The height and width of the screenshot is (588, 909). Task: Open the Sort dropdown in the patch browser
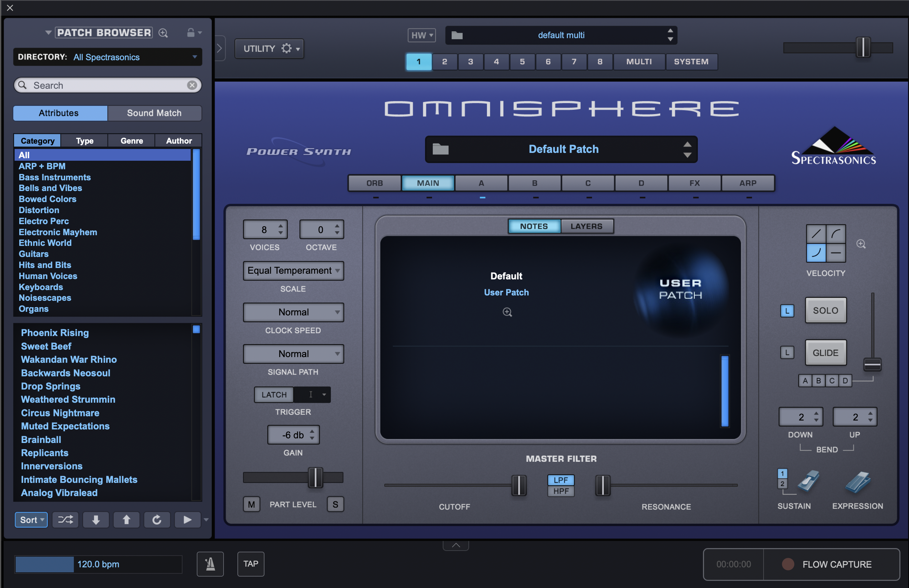click(x=31, y=520)
